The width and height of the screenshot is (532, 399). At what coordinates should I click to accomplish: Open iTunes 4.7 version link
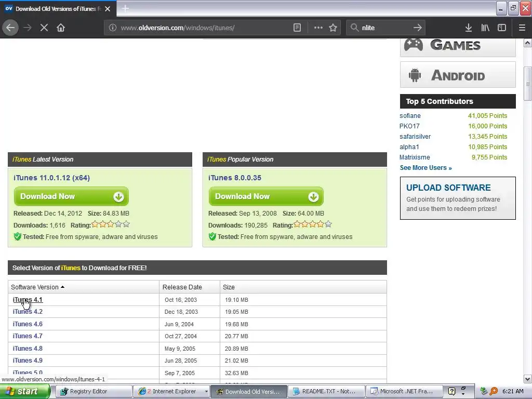tap(28, 336)
